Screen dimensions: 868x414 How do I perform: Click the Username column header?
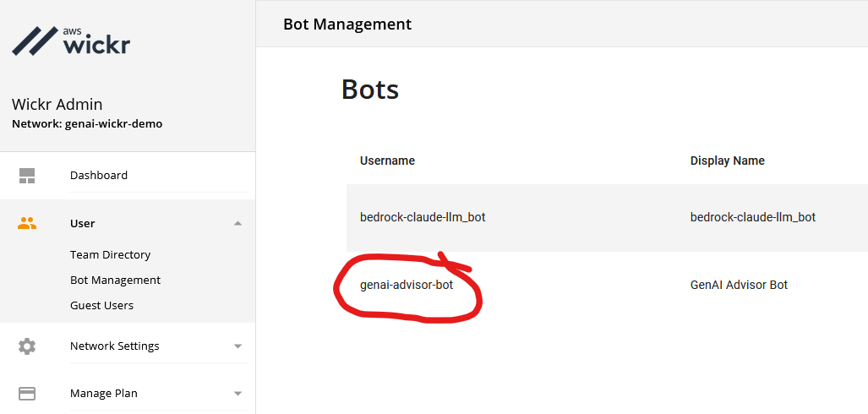click(387, 161)
